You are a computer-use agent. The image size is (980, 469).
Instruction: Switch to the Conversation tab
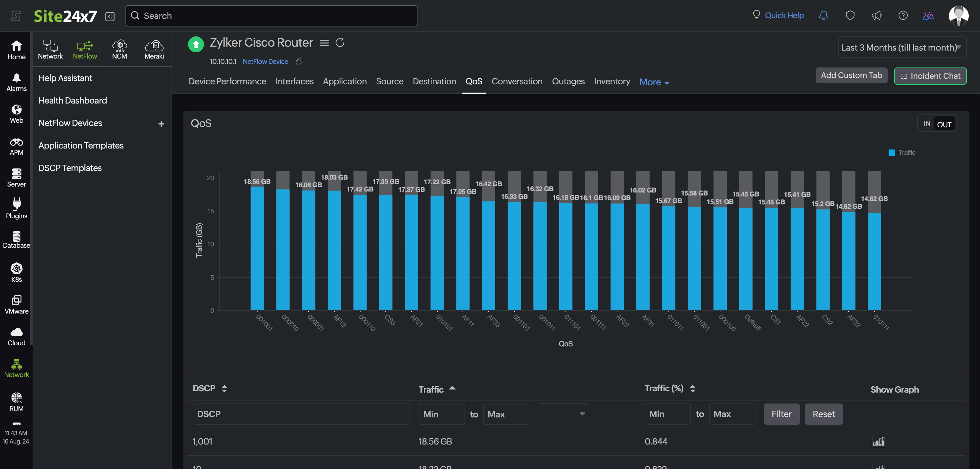tap(516, 81)
